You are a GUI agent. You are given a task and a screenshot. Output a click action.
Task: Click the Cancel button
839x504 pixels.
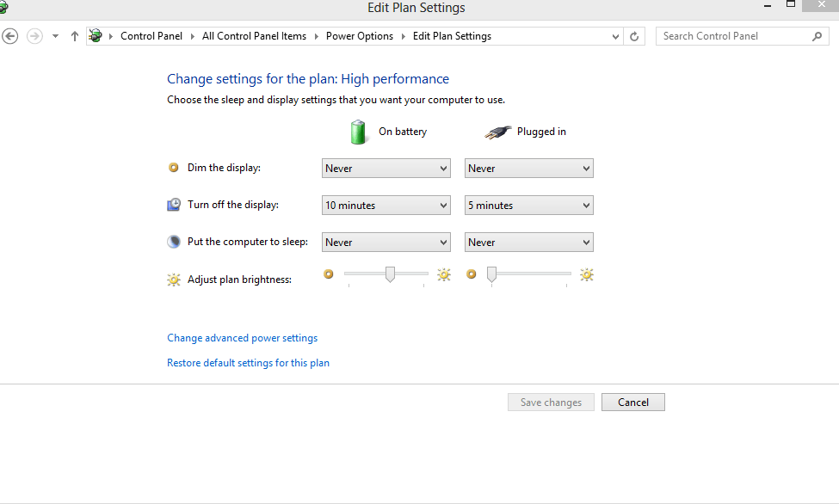click(632, 403)
